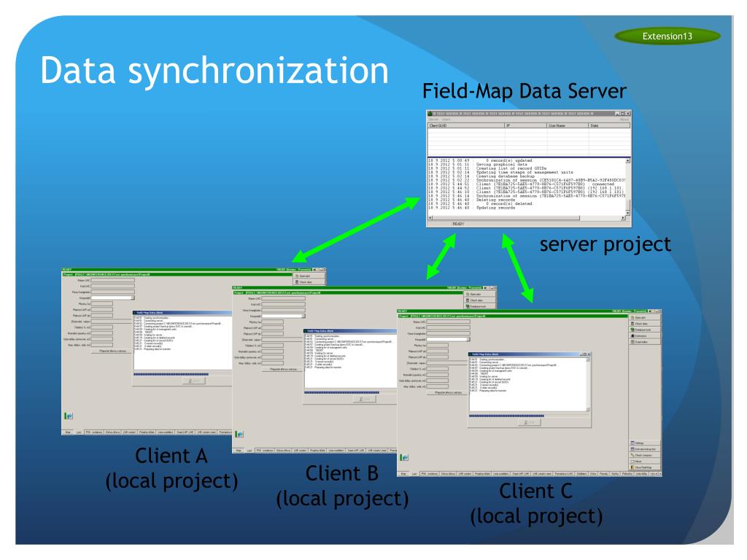The image size is (747, 560).
Task: Click the Kód LHC field in Client C
Action: pos(449,327)
